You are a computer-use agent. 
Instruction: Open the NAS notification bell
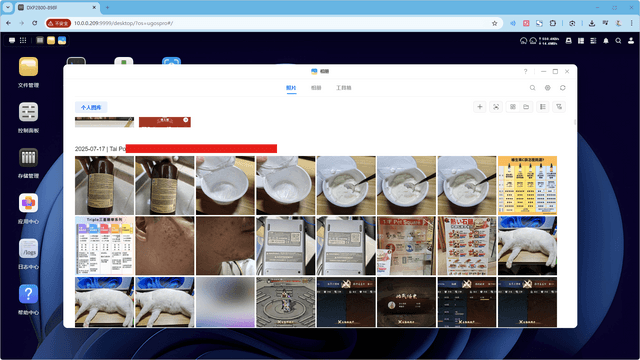606,41
